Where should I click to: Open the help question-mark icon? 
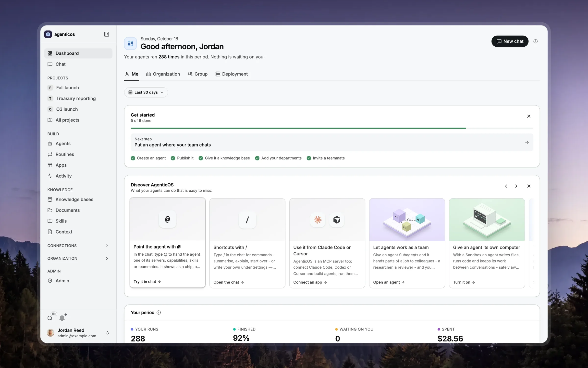(536, 41)
